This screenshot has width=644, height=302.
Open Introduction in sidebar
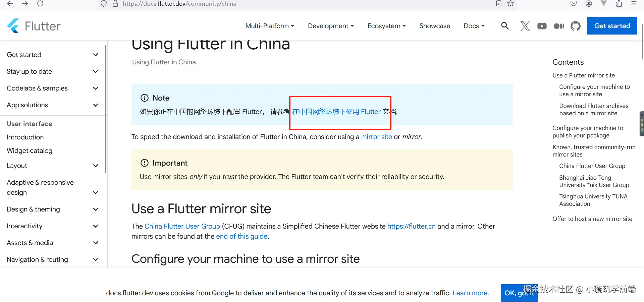click(x=25, y=137)
